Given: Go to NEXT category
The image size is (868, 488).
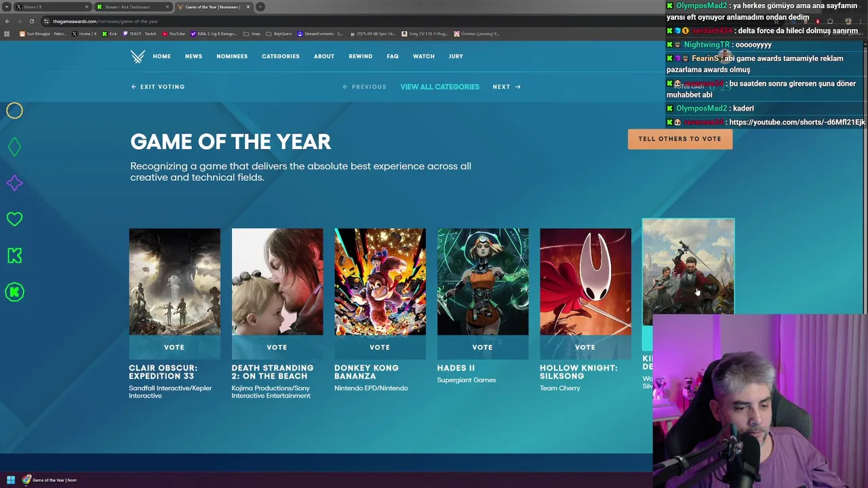Looking at the screenshot, I should [507, 87].
